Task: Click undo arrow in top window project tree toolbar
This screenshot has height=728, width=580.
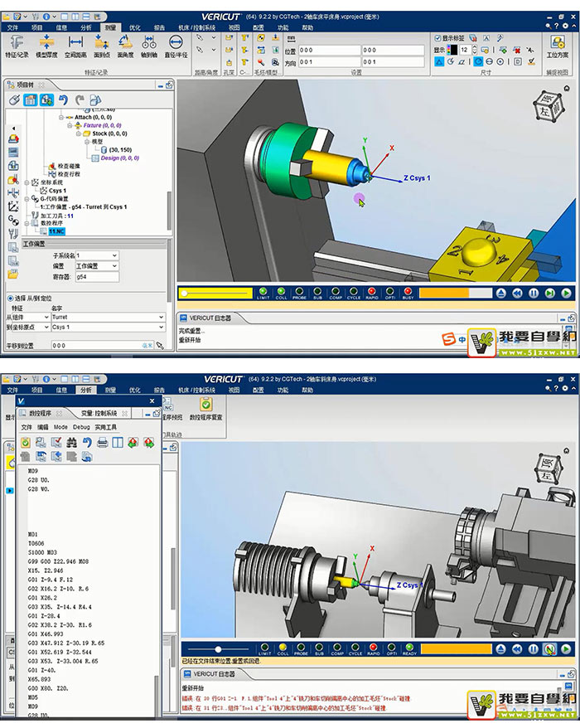Action: click(x=63, y=99)
